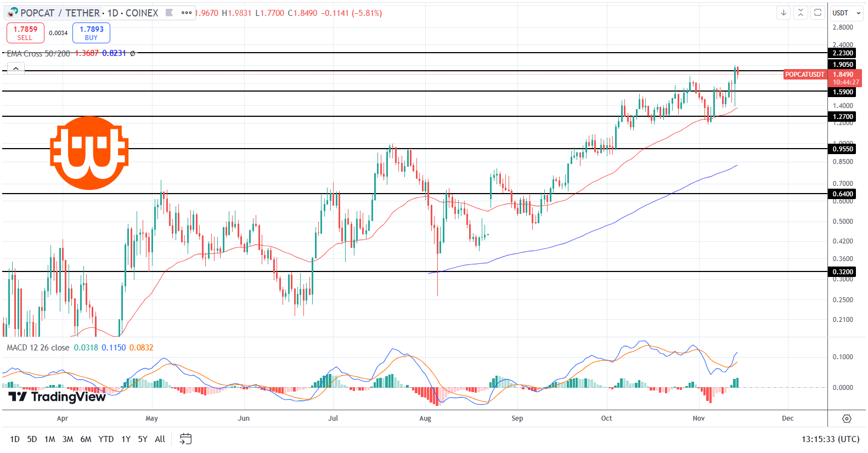Click the flag icon beside COINEX
868x453 pixels.
click(170, 13)
